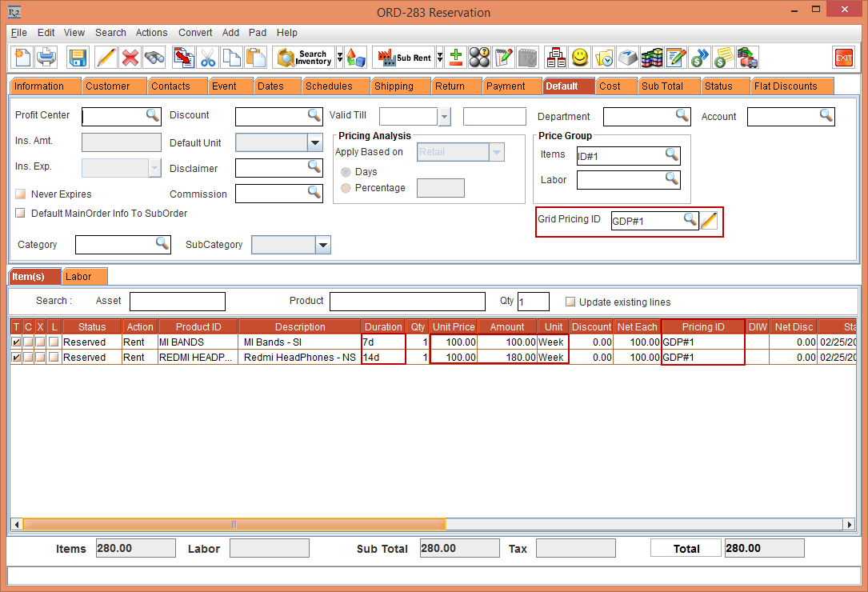Toggle Update existing lines option
Screen dimensions: 868x592
(570, 301)
